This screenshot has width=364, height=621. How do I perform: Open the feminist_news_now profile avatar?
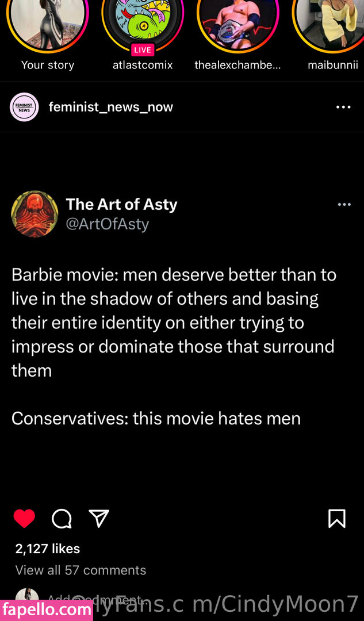click(24, 107)
